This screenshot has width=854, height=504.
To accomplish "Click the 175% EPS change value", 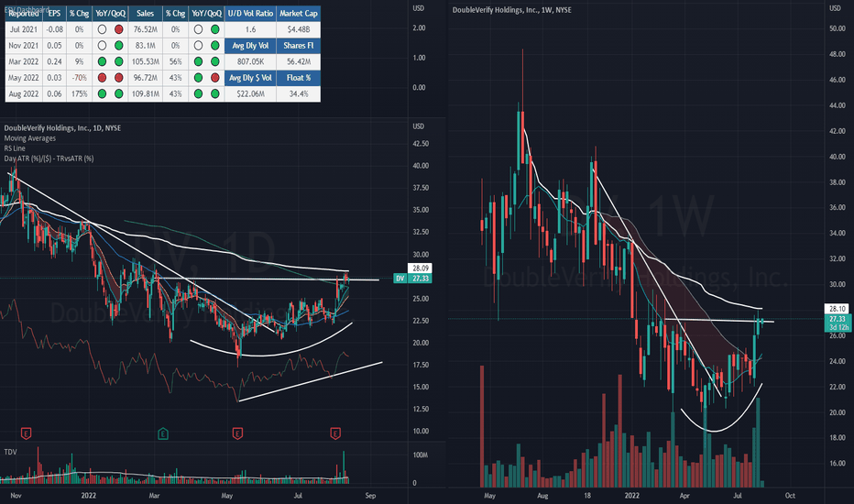I will [79, 93].
